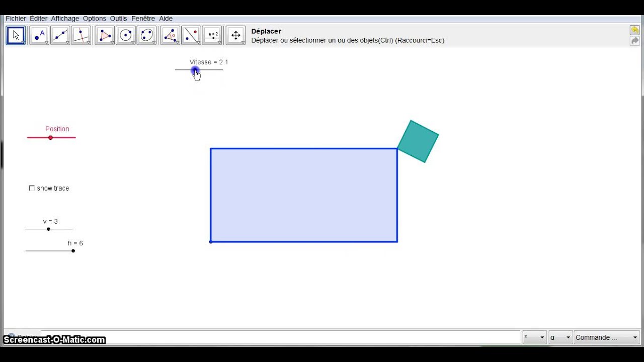Click the v = 3 slider handle
The width and height of the screenshot is (644, 362).
[48, 229]
